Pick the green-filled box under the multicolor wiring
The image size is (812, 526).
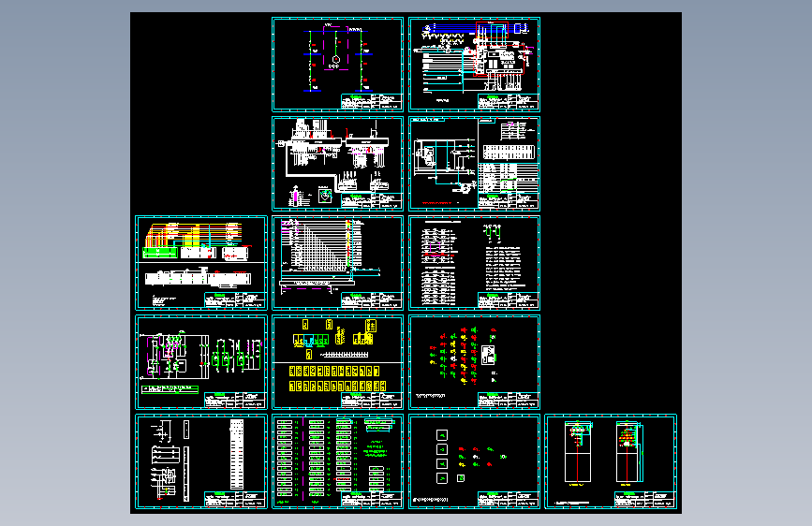click(x=160, y=253)
